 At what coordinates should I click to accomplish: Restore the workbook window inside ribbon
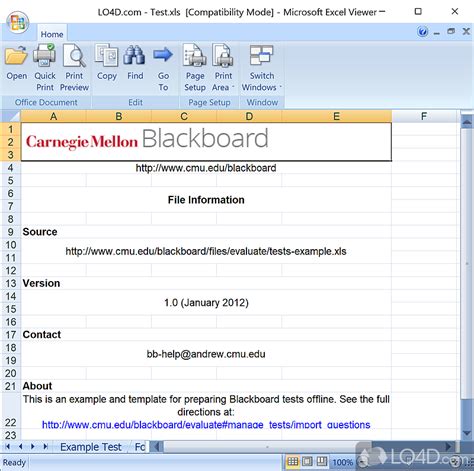coord(451,32)
